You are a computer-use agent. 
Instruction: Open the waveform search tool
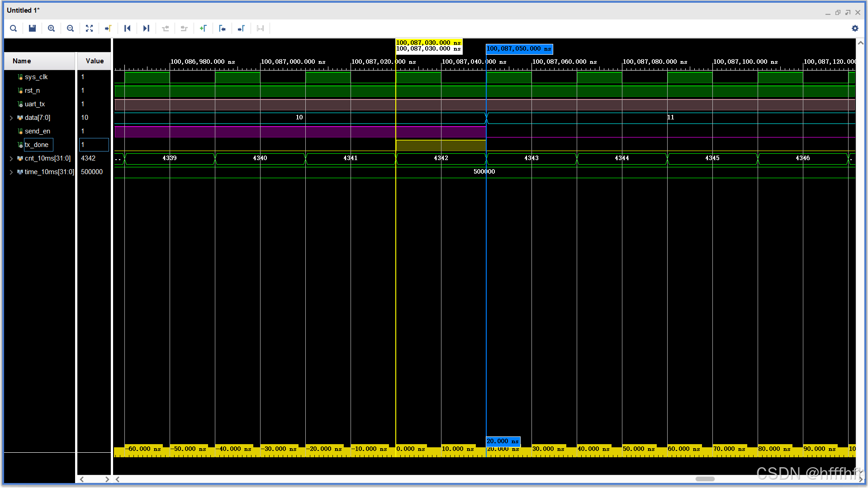14,28
